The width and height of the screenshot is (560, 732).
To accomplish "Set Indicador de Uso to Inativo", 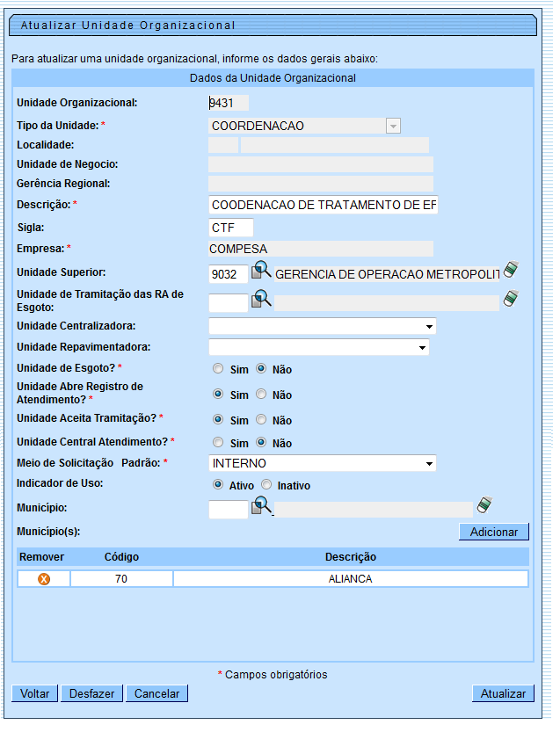I will click(x=266, y=485).
